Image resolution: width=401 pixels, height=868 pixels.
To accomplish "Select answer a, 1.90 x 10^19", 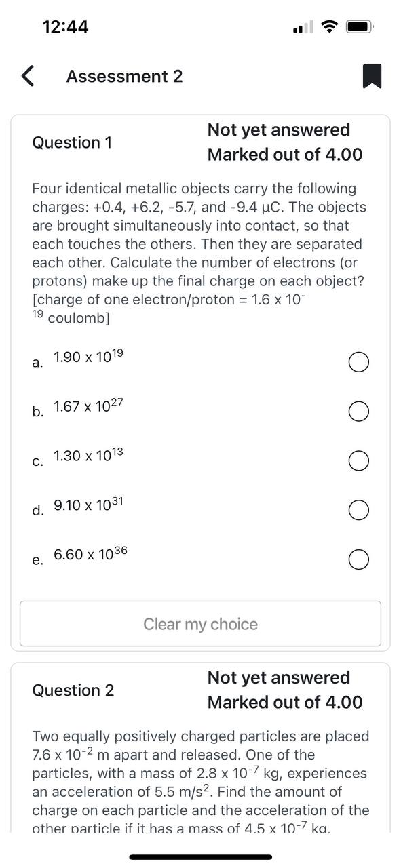I will tap(358, 361).
